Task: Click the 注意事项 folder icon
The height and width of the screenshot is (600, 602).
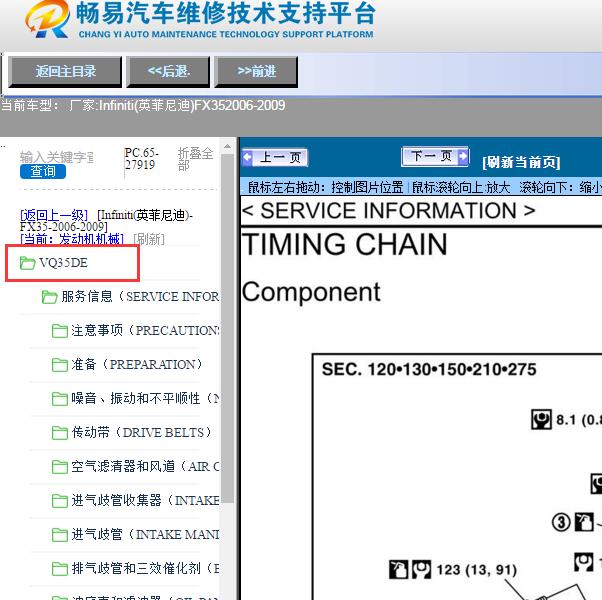Action: pos(60,331)
